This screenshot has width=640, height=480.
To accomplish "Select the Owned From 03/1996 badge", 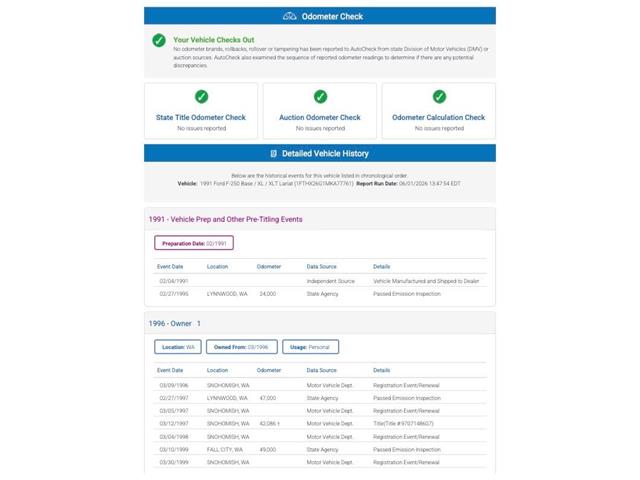I will tap(242, 347).
